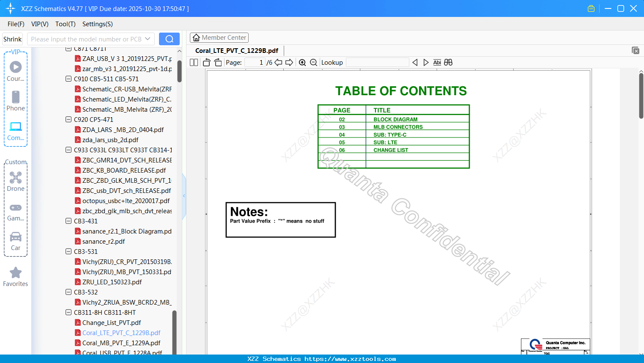Click BLOCK DIAGRAM in table of contents

[x=395, y=119]
